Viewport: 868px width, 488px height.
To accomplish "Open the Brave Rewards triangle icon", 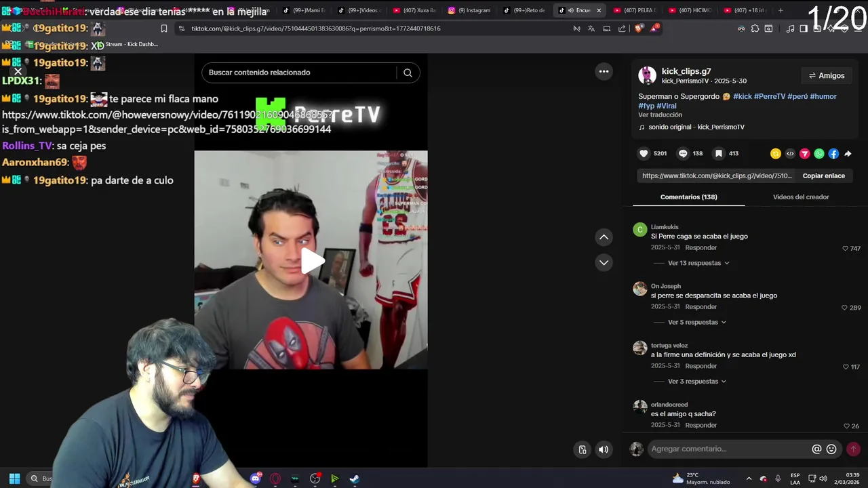I will [654, 28].
